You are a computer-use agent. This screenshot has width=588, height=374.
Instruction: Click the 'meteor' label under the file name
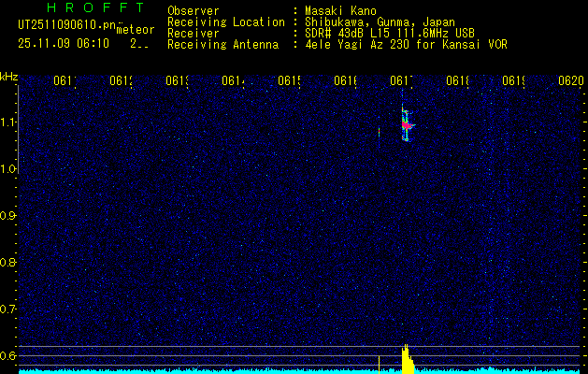136,30
